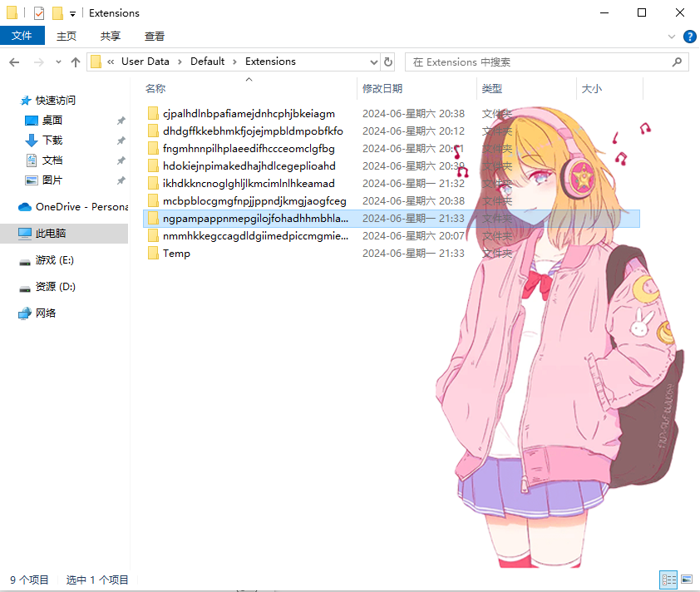Switch to details view in status bar

click(668, 580)
